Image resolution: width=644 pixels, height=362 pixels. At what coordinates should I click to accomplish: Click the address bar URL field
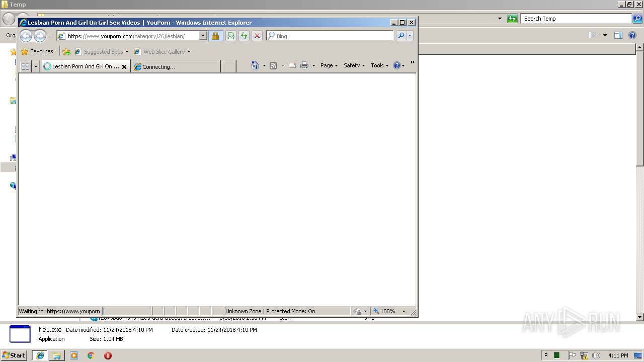coord(132,36)
